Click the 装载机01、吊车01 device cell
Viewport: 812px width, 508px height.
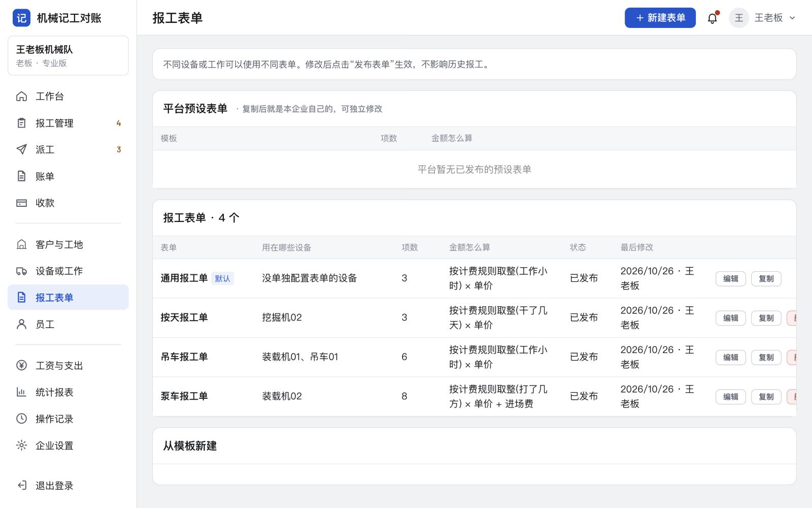click(x=300, y=357)
